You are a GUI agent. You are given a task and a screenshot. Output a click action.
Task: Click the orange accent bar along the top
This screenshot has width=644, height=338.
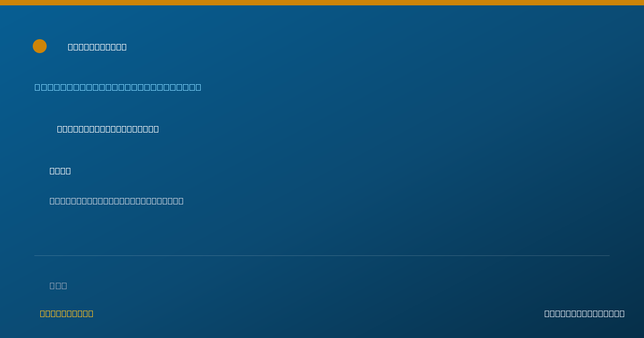[x=322, y=3]
